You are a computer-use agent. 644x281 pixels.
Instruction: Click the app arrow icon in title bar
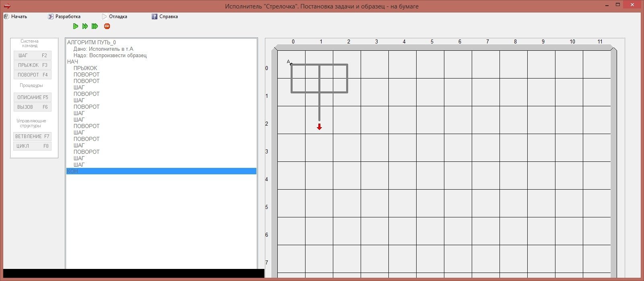[7, 6]
